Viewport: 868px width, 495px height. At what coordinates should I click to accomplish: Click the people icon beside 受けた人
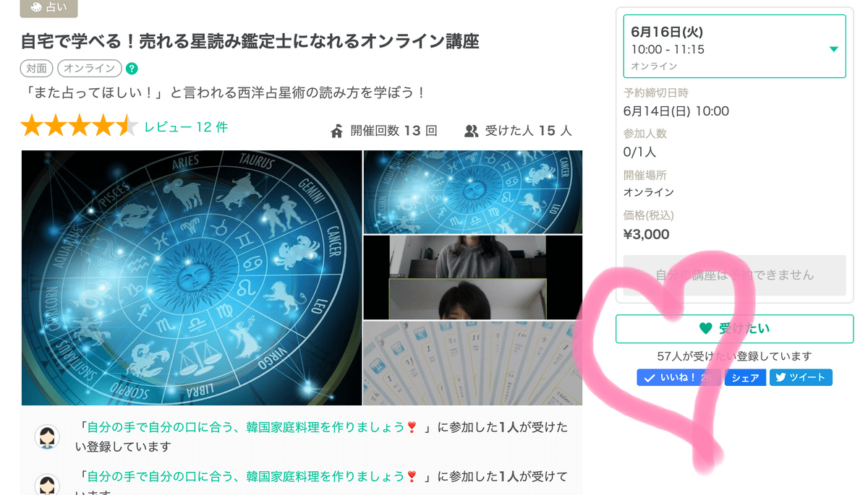point(471,131)
